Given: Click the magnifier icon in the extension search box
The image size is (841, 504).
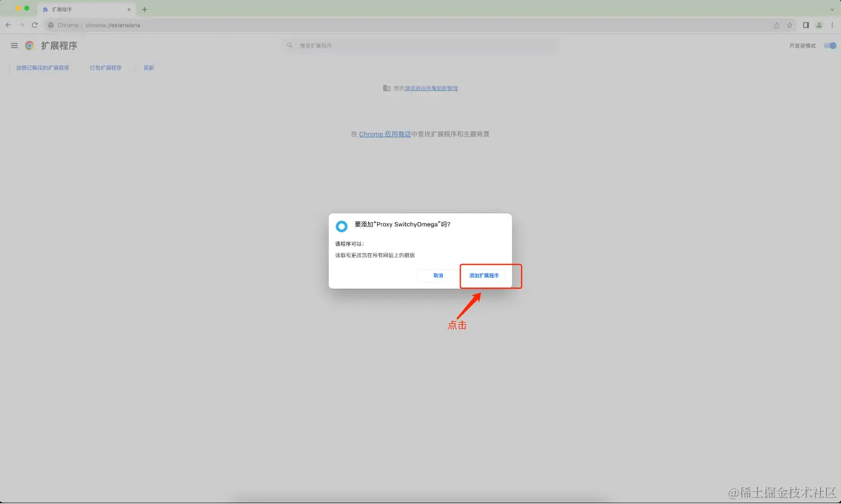Looking at the screenshot, I should pyautogui.click(x=290, y=46).
